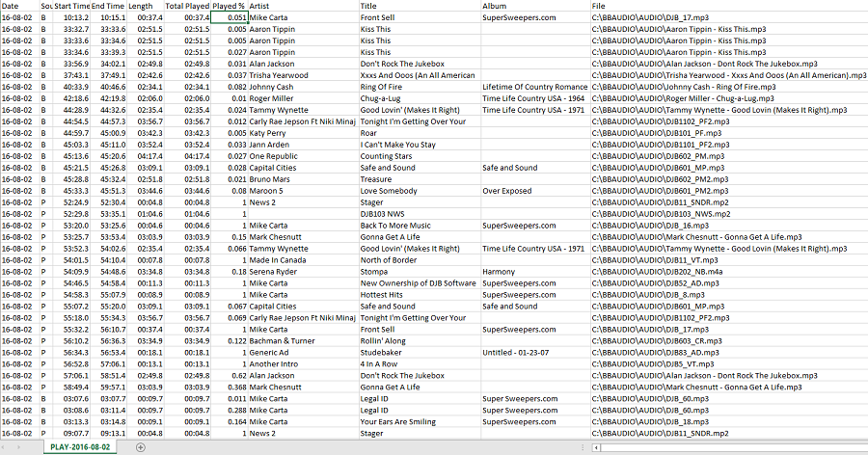868x455 pixels.
Task: Select the cell with value 0.051
Action: tap(230, 17)
